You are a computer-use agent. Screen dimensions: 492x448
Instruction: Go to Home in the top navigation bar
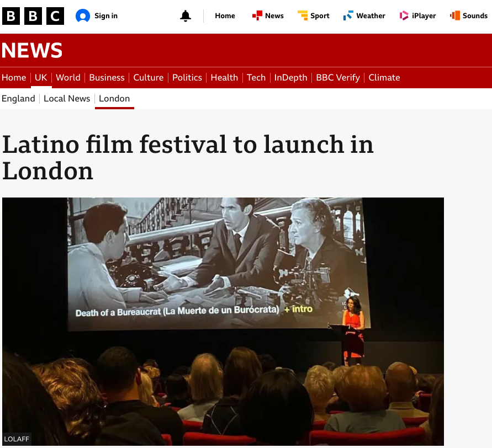tap(225, 15)
